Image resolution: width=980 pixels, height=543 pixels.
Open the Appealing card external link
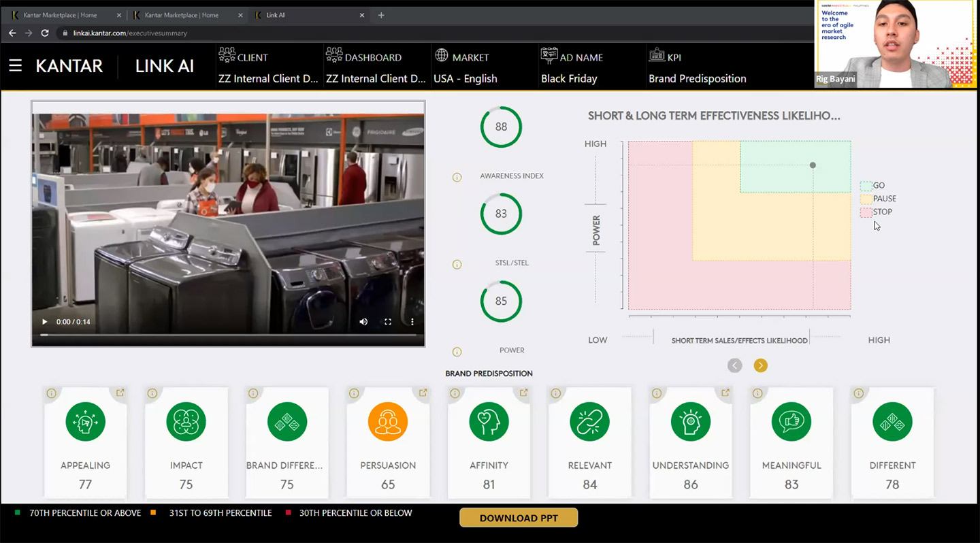120,393
